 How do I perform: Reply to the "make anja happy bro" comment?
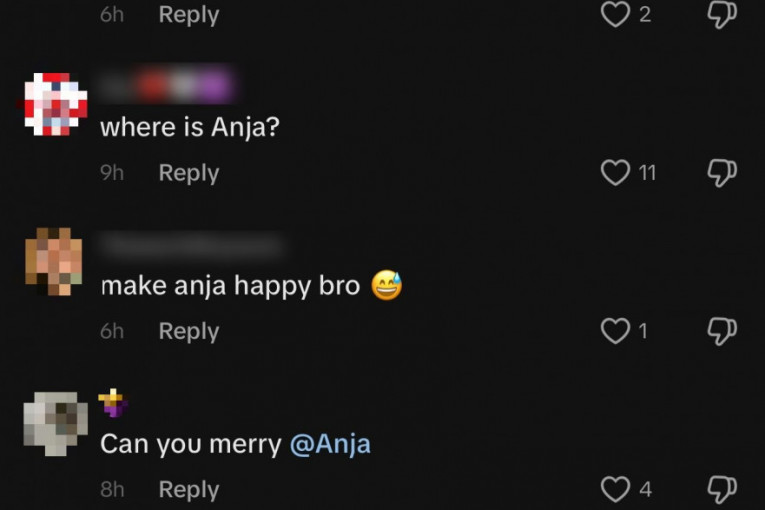pyautogui.click(x=188, y=331)
